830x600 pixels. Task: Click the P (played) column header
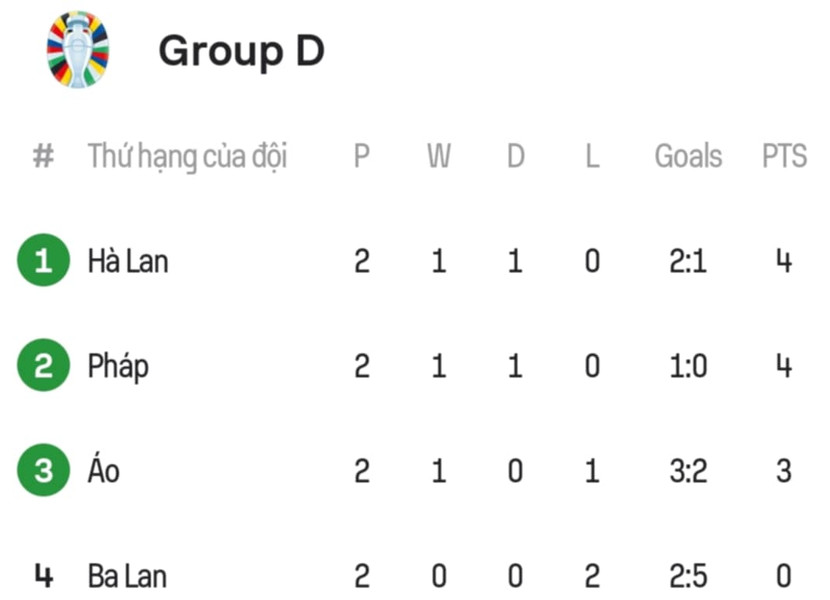pos(361,157)
